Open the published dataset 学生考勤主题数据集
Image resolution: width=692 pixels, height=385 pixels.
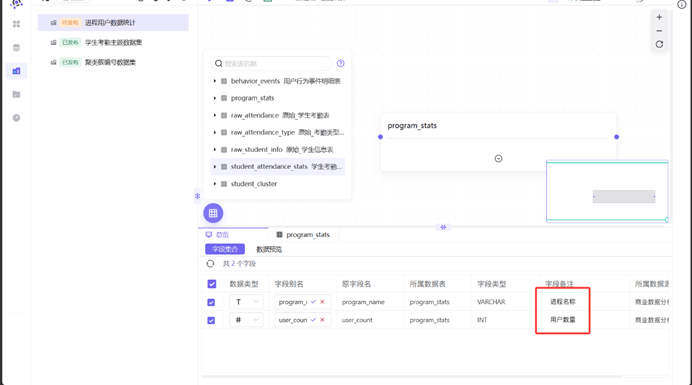point(113,42)
